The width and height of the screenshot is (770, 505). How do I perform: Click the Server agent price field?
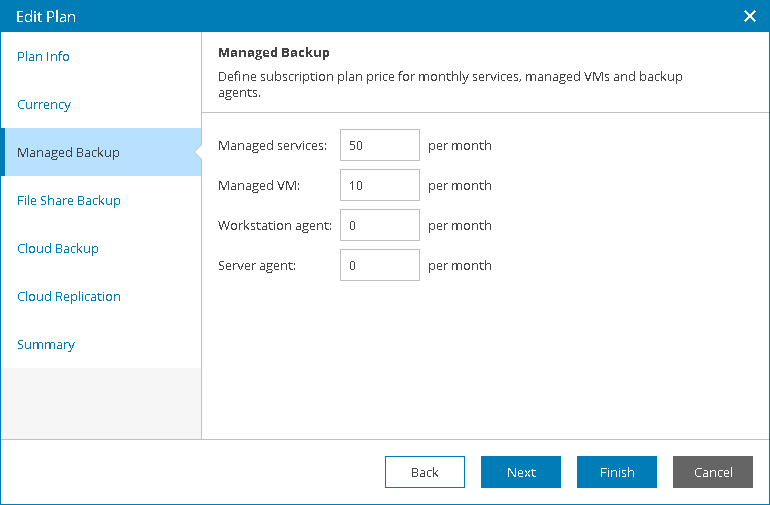(380, 265)
